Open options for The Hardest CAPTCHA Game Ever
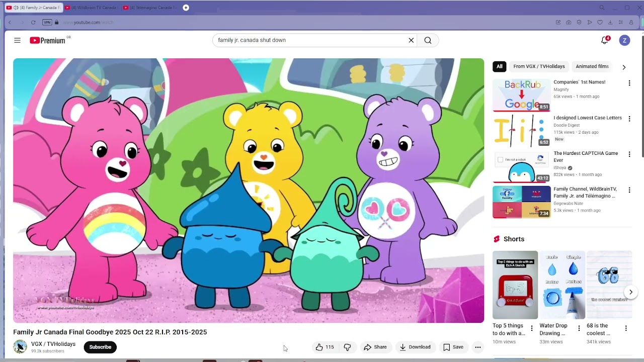The width and height of the screenshot is (644, 362). (629, 154)
